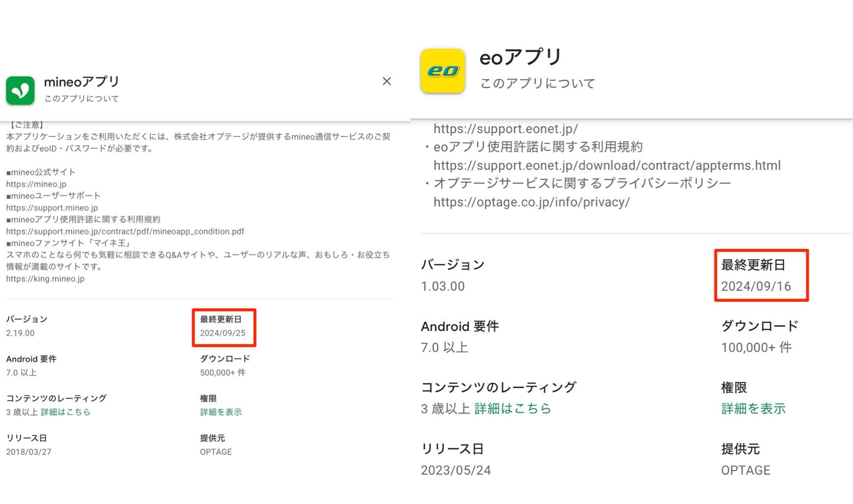Click eo content rating 詳細はこちら link
This screenshot has width=853, height=504.
(x=512, y=408)
